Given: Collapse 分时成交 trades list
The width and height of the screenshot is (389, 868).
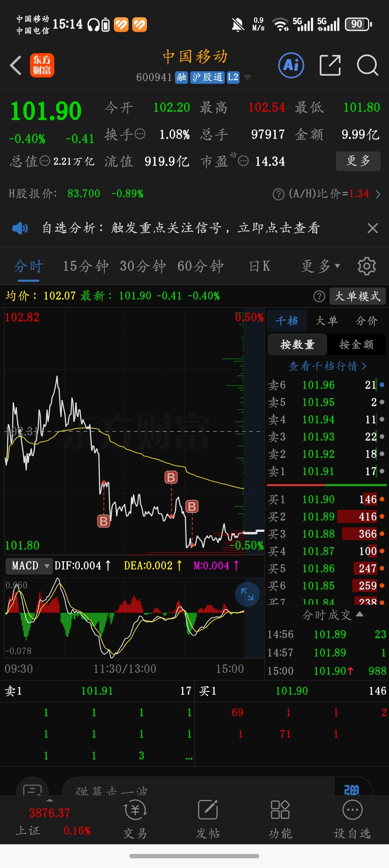Looking at the screenshot, I should click(x=332, y=615).
